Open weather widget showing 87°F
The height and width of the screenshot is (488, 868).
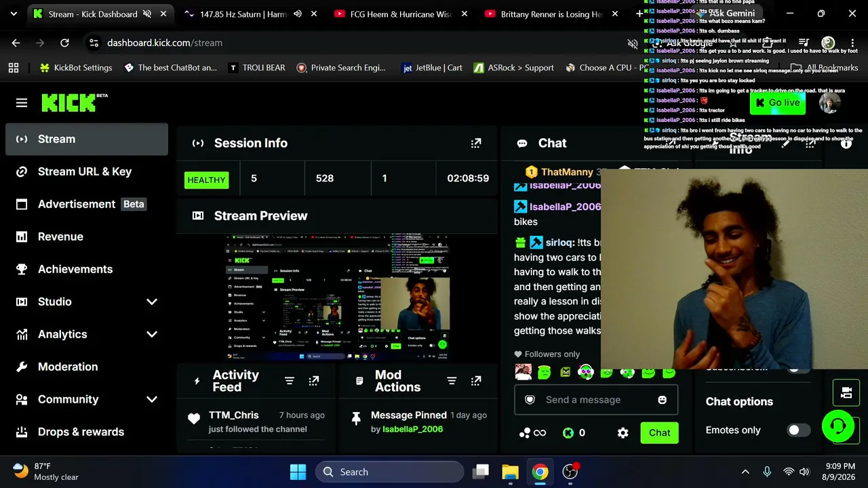46,472
